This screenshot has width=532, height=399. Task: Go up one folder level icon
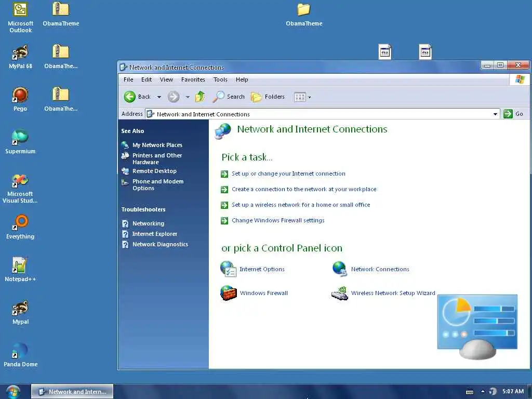tap(200, 97)
